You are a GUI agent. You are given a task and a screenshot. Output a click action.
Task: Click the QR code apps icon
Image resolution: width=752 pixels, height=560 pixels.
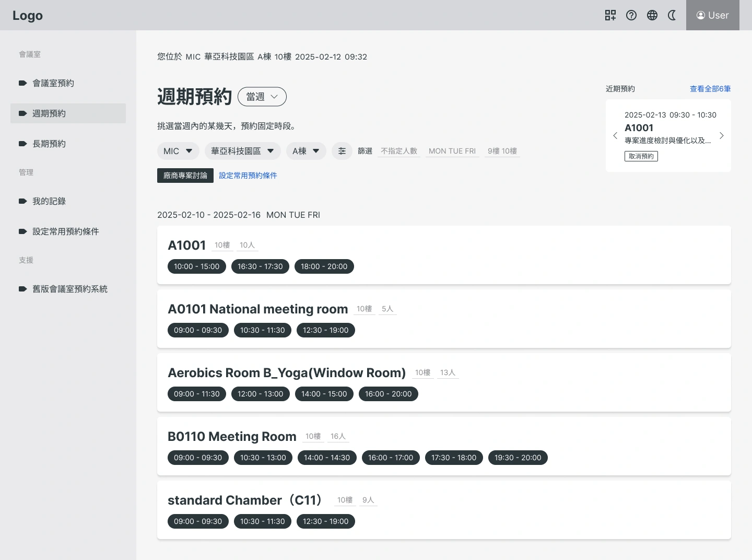pyautogui.click(x=610, y=15)
